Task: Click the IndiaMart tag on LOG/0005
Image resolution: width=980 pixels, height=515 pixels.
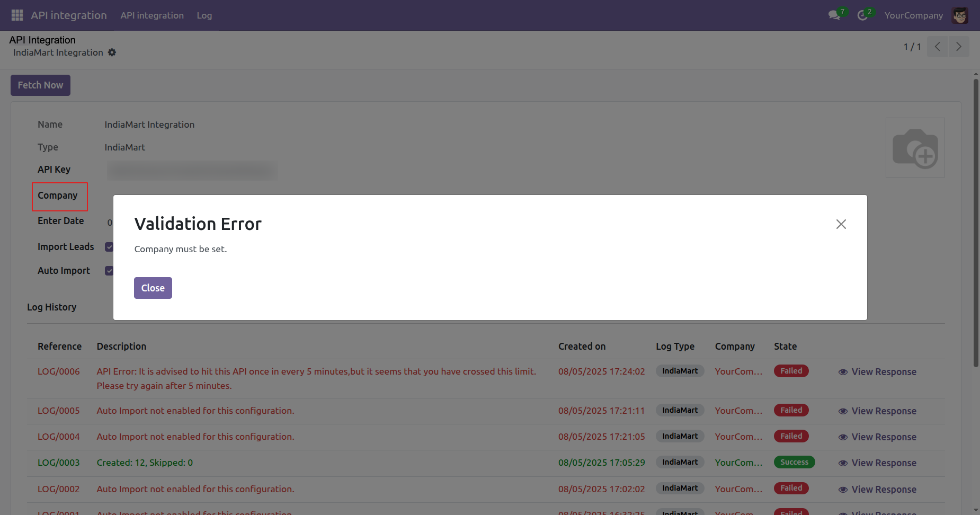Action: point(680,410)
